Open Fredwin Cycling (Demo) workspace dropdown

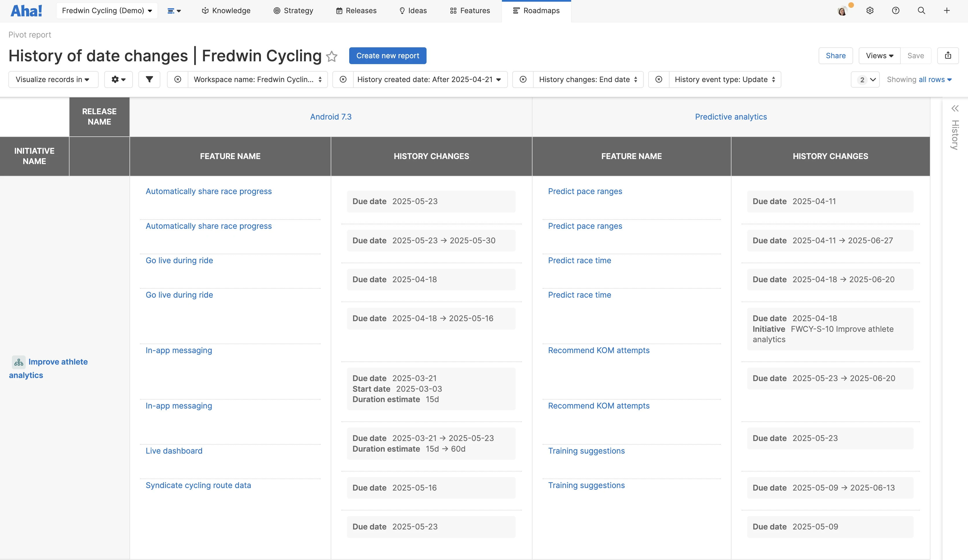pos(107,11)
